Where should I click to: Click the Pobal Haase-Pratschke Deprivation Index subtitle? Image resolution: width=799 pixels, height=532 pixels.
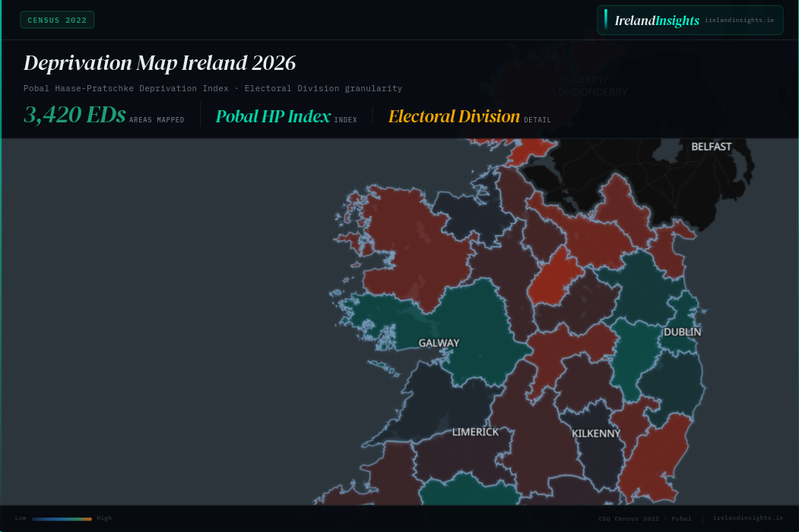click(213, 88)
